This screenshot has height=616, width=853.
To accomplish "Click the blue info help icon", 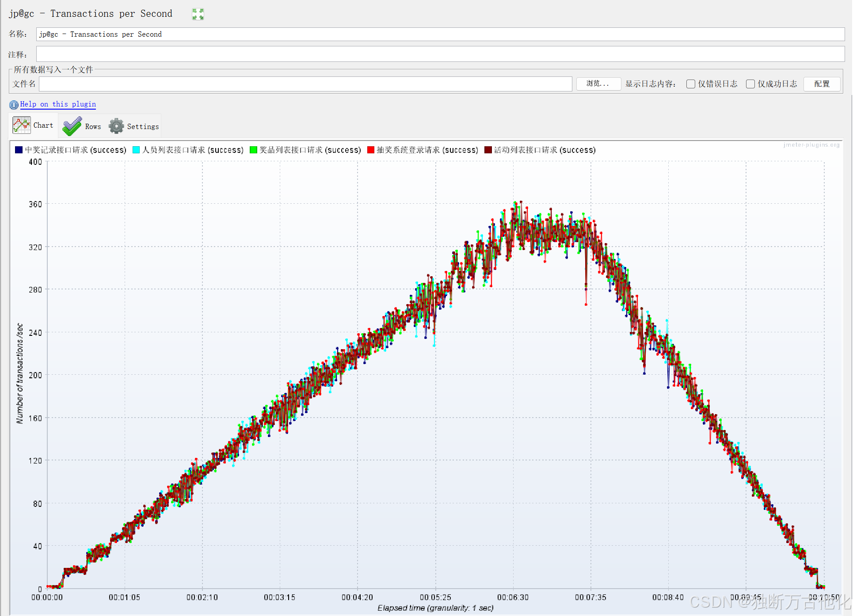I will (14, 105).
